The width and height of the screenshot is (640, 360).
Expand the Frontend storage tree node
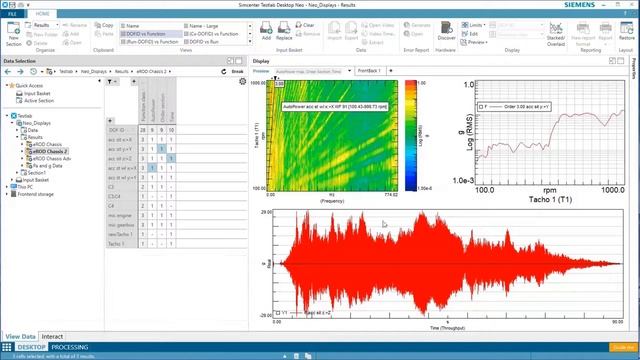click(x=7, y=194)
